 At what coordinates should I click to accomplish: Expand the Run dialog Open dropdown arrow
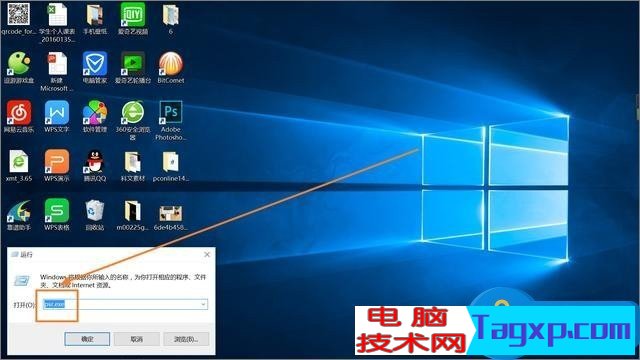tap(203, 304)
